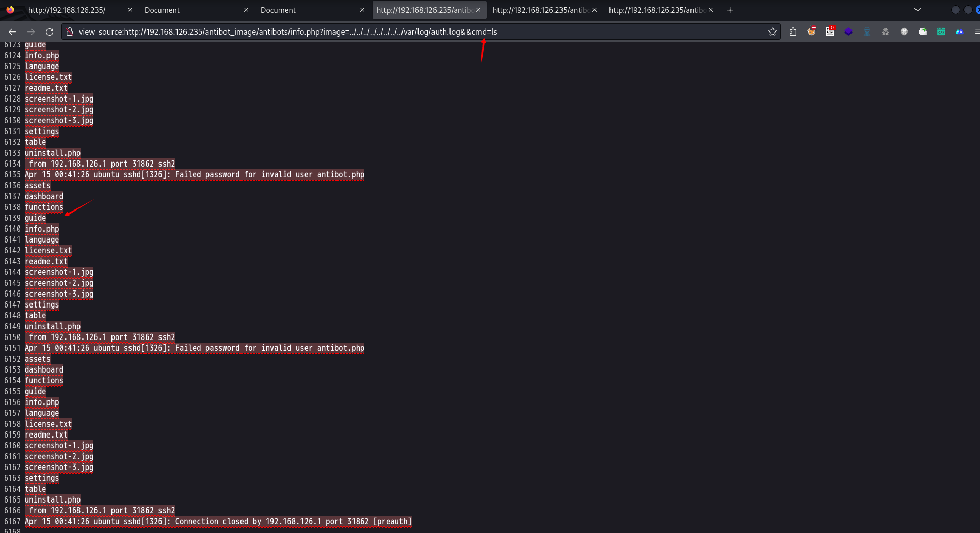This screenshot has height=533, width=980.
Task: Open the Firefox hamburger application menu
Action: tap(976, 31)
